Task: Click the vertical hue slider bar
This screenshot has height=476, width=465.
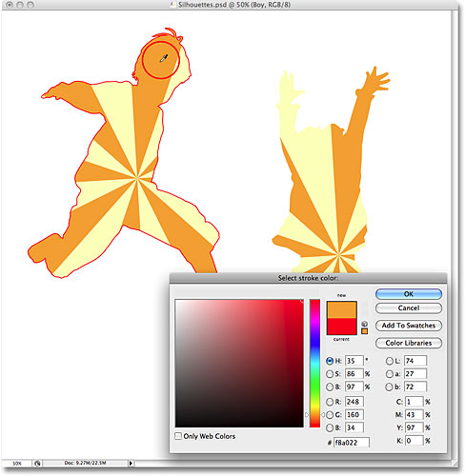Action: [x=314, y=363]
